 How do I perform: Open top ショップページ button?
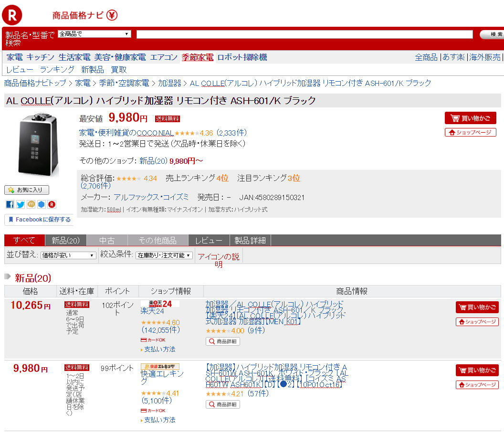470,132
